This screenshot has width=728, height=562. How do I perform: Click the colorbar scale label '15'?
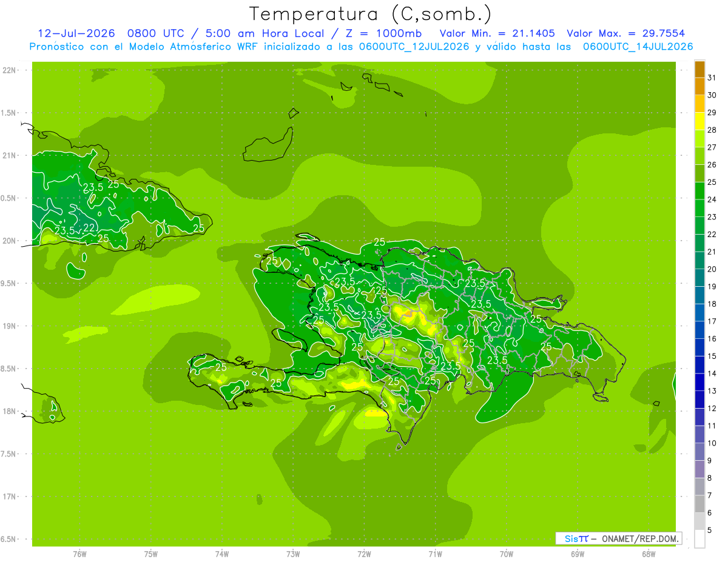point(712,356)
